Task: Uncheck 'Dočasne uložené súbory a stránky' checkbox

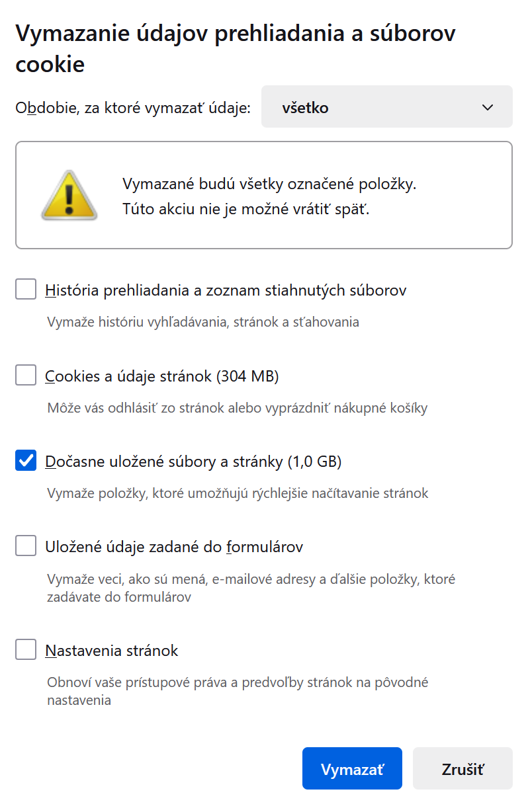Action: tap(26, 461)
